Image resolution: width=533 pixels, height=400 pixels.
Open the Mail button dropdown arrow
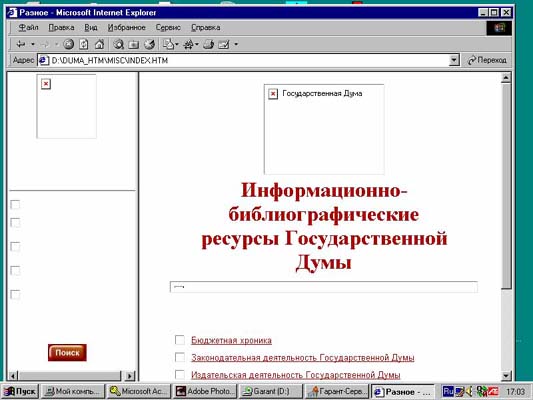click(x=177, y=44)
